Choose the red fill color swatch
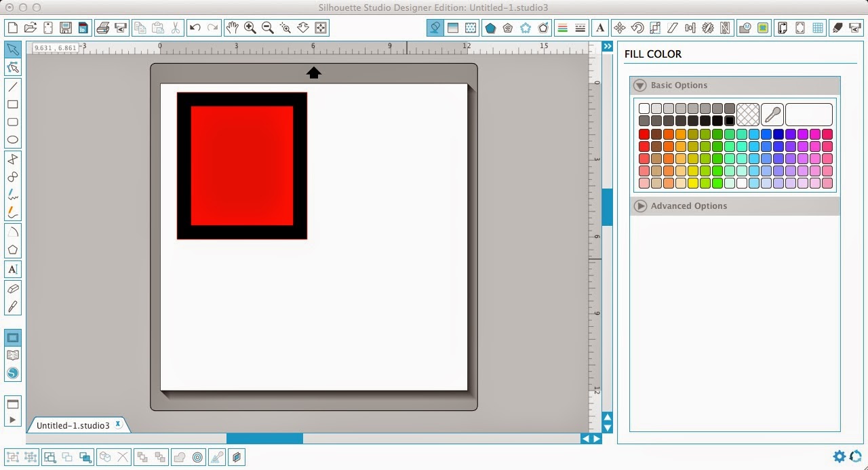Image resolution: width=868 pixels, height=470 pixels. (x=644, y=134)
